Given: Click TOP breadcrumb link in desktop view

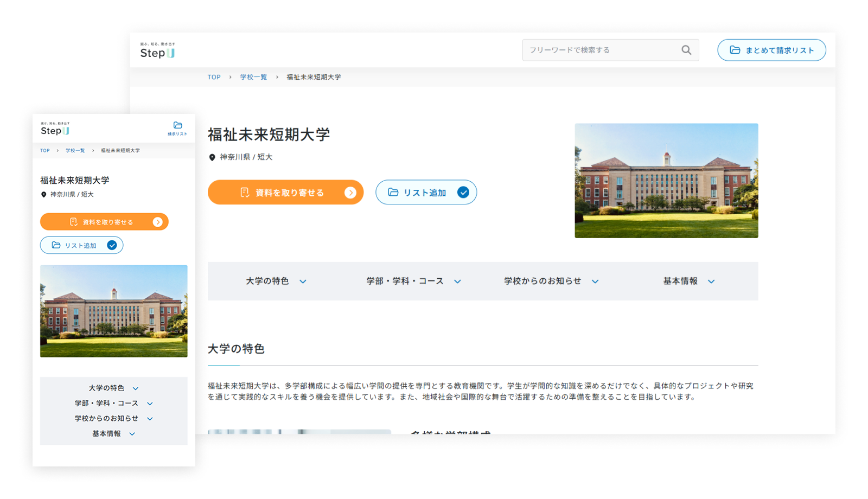Looking at the screenshot, I should 214,77.
